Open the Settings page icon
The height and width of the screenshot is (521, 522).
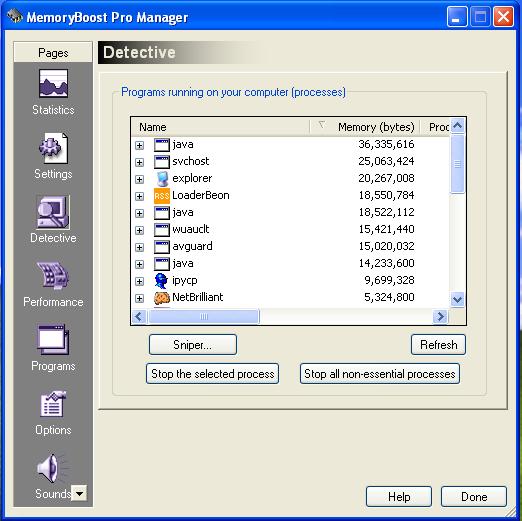[x=53, y=148]
